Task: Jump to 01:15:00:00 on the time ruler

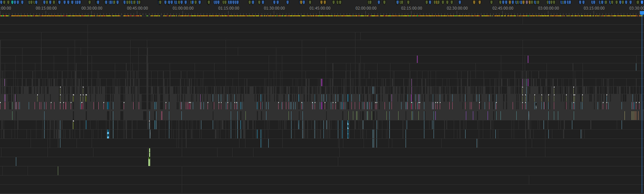Action: [x=229, y=8]
